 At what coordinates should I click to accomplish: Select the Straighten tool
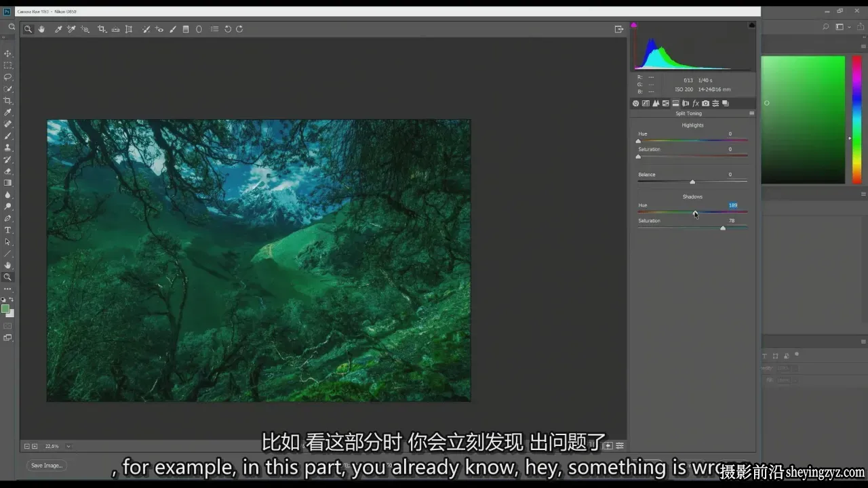click(x=115, y=29)
